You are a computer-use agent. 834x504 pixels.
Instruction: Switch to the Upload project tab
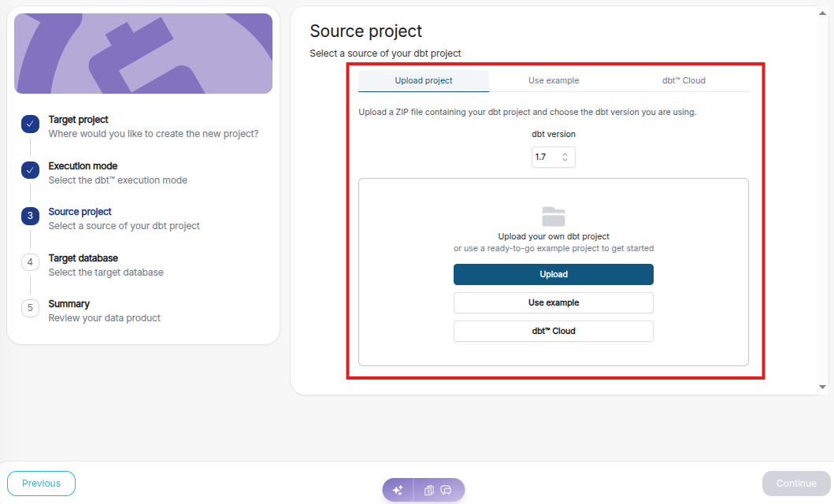(x=424, y=80)
